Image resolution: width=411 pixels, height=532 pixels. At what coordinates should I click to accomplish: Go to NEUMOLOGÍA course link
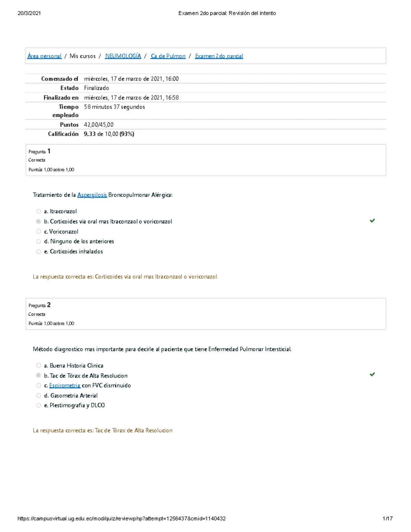click(x=123, y=56)
